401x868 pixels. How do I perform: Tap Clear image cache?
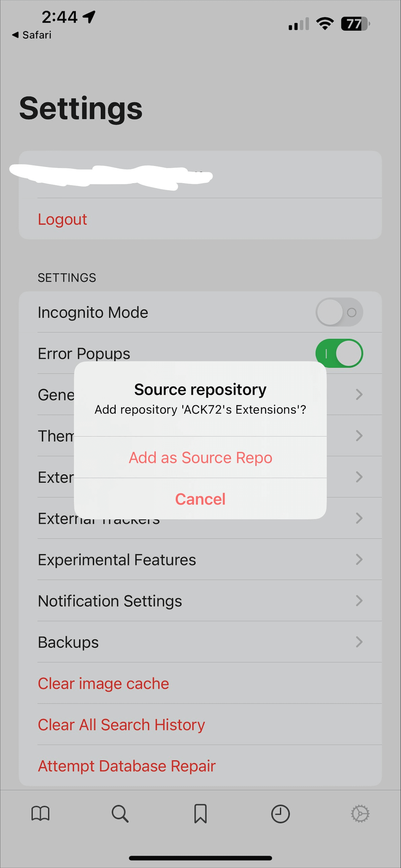click(x=103, y=683)
